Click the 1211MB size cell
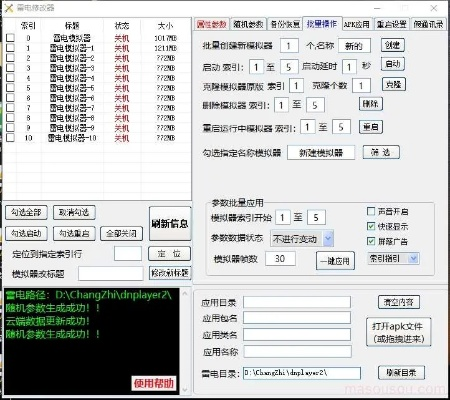 tap(165, 48)
